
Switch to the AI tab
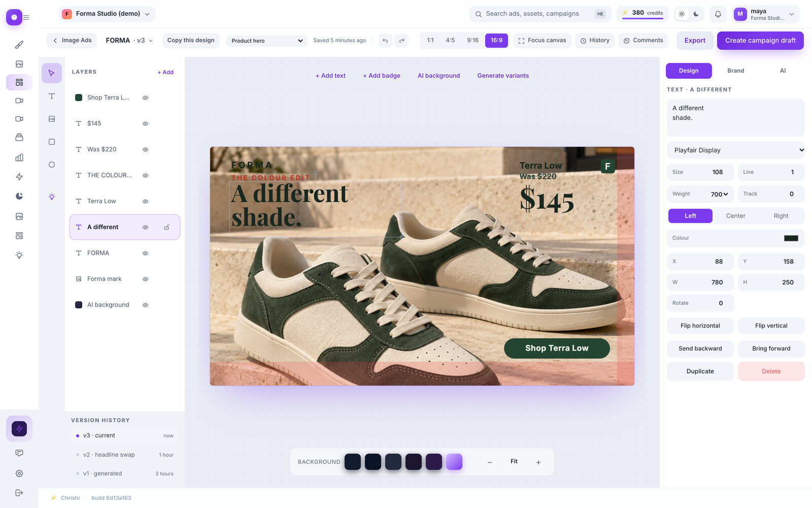click(783, 71)
